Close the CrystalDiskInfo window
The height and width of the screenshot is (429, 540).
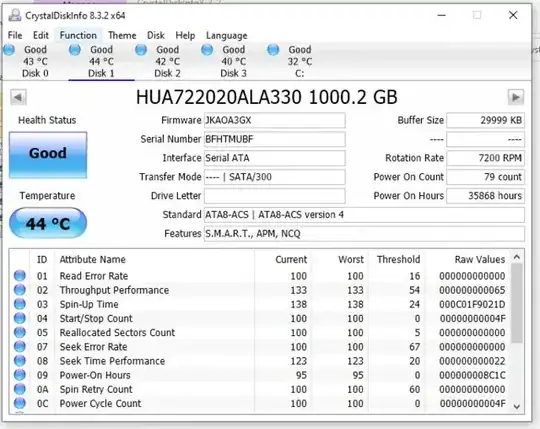[x=513, y=15]
